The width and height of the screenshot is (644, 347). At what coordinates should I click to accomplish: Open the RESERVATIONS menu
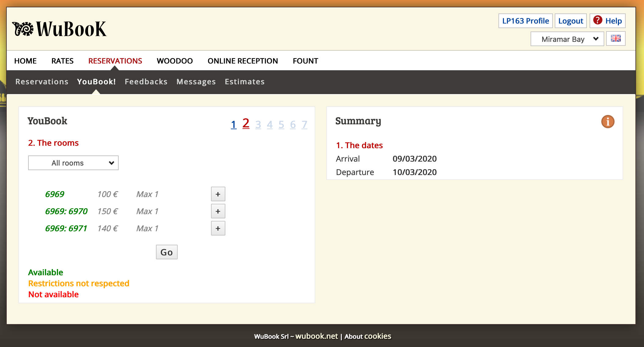pos(115,61)
